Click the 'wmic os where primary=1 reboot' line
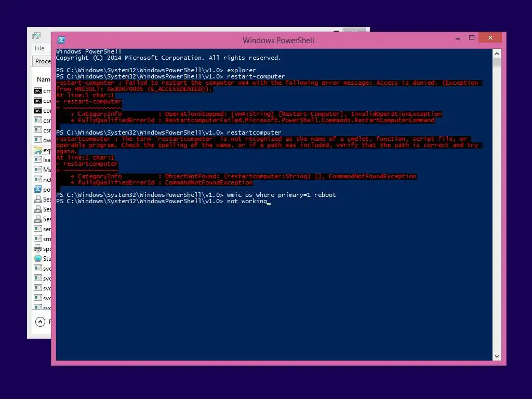 pyautogui.click(x=196, y=195)
